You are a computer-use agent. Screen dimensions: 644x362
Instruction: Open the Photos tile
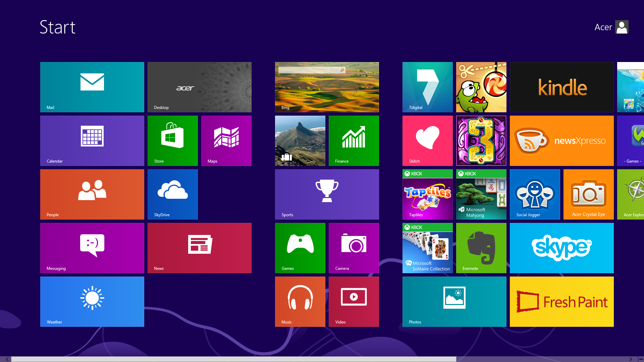coord(454,302)
